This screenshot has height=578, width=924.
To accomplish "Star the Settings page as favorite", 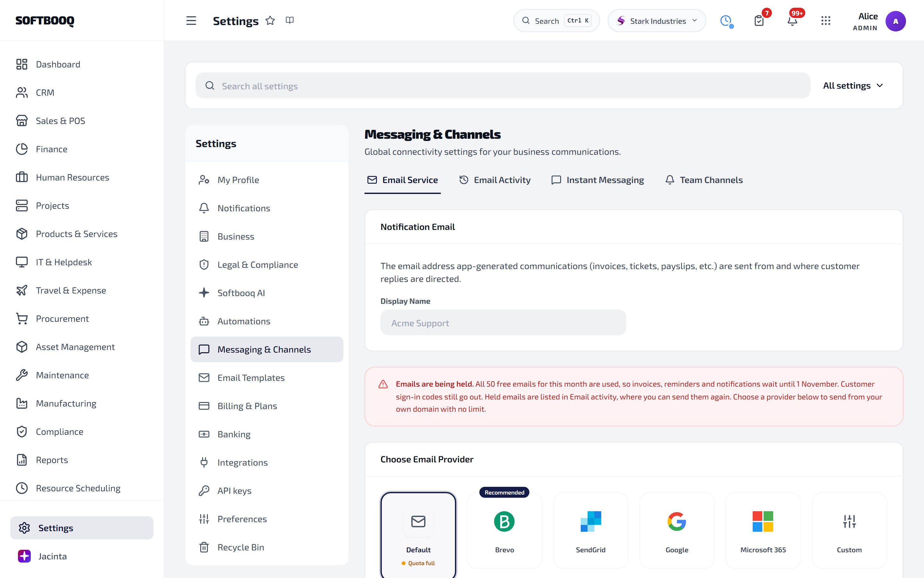I will 270,20.
